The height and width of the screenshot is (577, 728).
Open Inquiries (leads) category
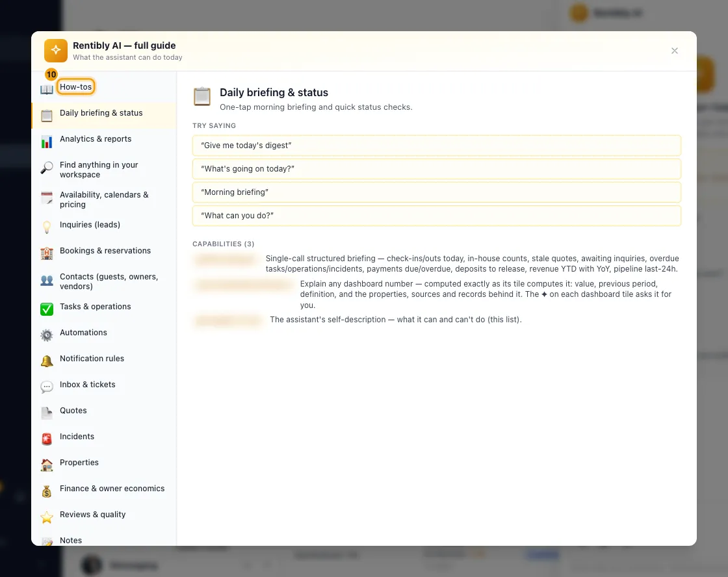104,227
